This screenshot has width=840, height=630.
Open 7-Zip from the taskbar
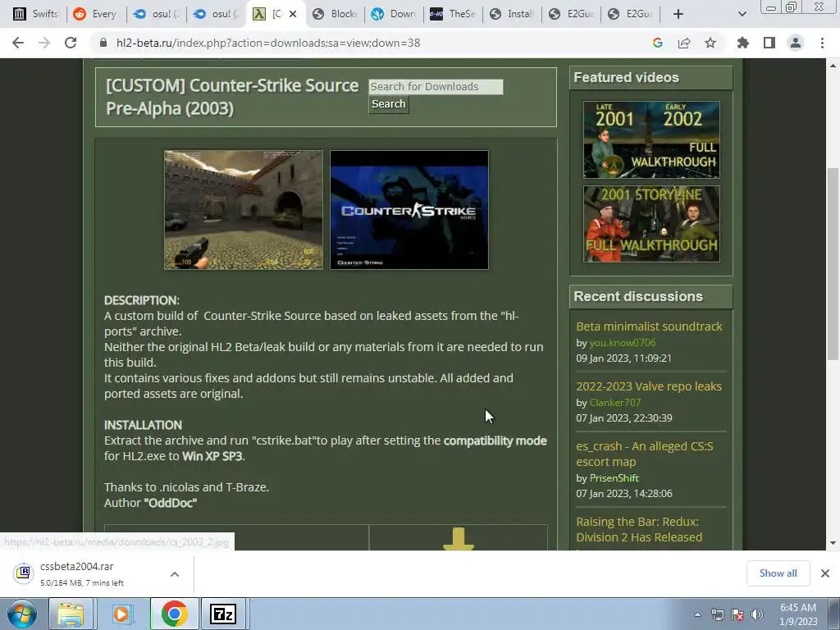pyautogui.click(x=223, y=614)
